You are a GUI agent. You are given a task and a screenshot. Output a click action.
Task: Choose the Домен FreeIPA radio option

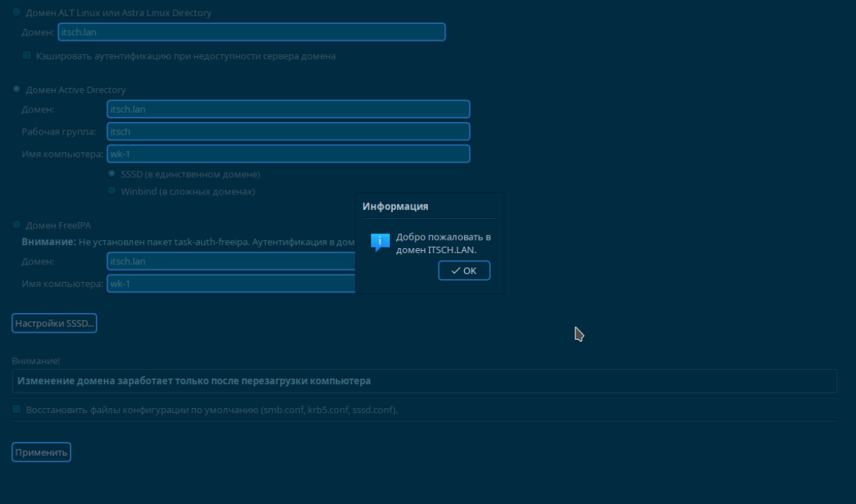coord(16,225)
